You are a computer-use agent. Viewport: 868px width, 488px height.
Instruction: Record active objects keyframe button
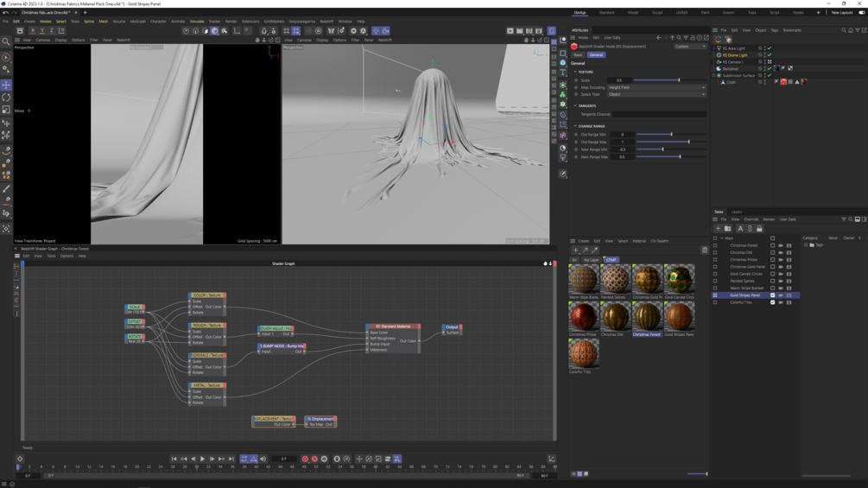point(305,459)
